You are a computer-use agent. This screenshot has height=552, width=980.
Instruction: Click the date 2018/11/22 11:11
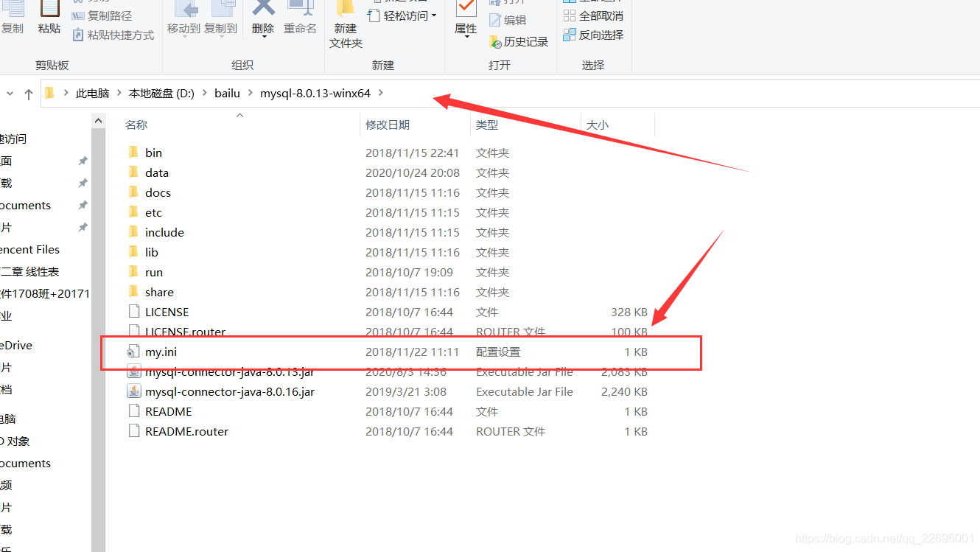(x=413, y=352)
